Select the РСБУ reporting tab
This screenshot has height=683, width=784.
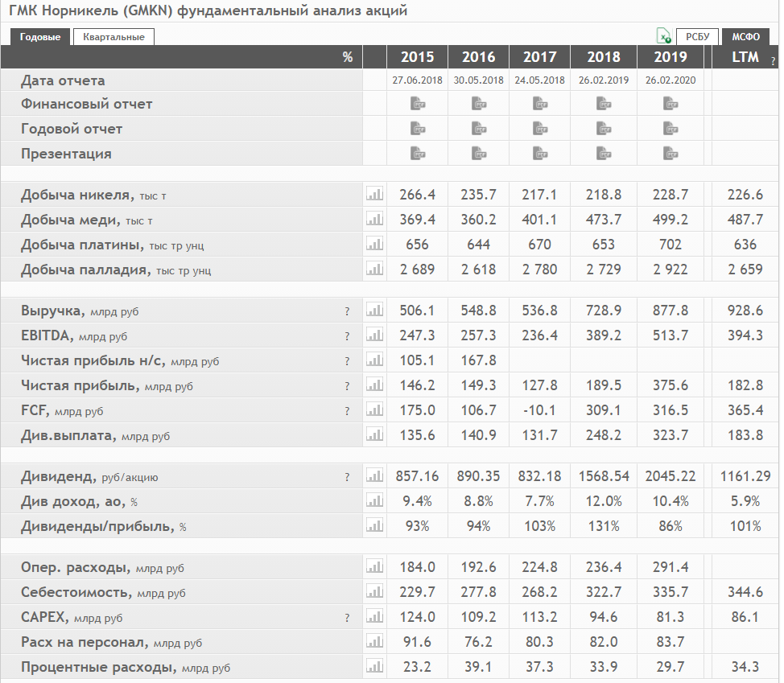click(697, 37)
